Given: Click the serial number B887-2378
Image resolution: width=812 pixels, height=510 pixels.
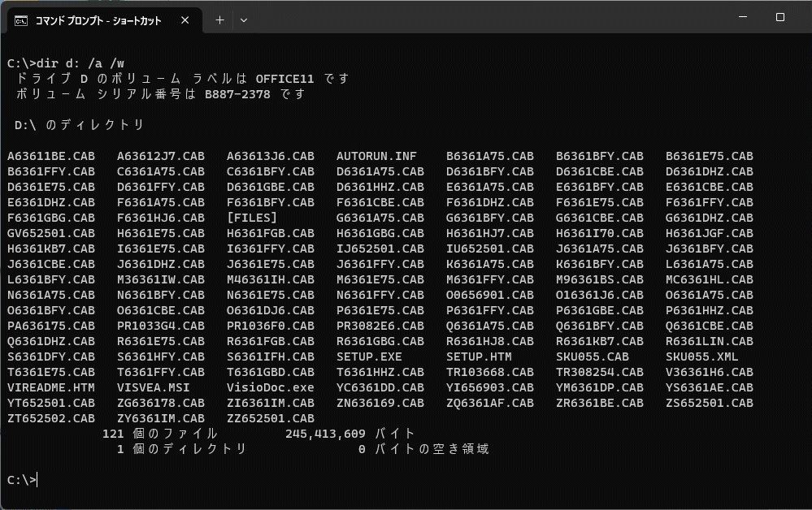Looking at the screenshot, I should [x=237, y=95].
